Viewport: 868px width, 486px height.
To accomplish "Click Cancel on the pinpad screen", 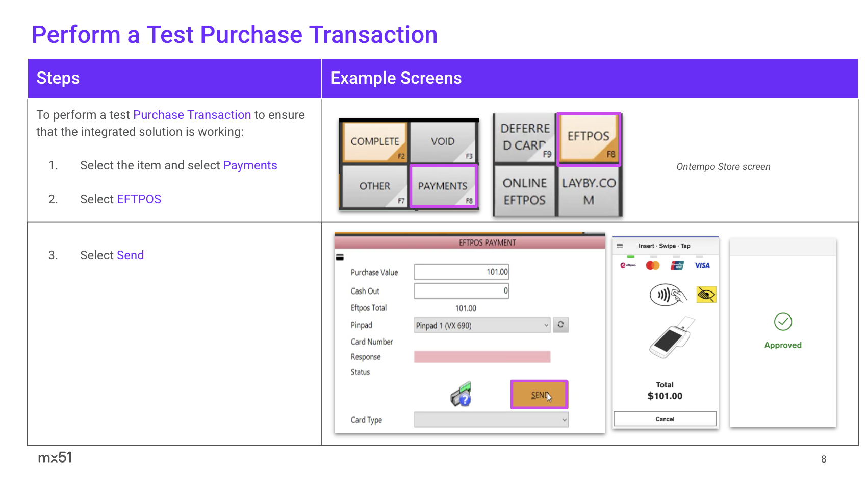I will coord(665,419).
